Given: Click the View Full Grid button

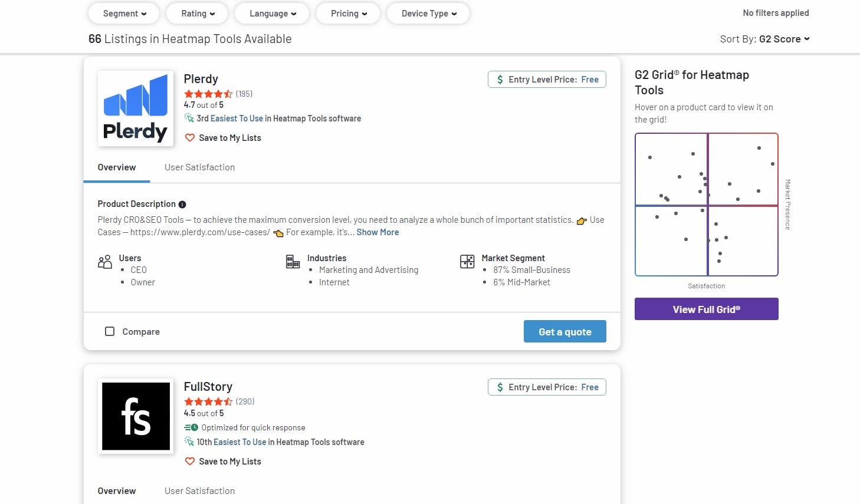Looking at the screenshot, I should point(707,309).
